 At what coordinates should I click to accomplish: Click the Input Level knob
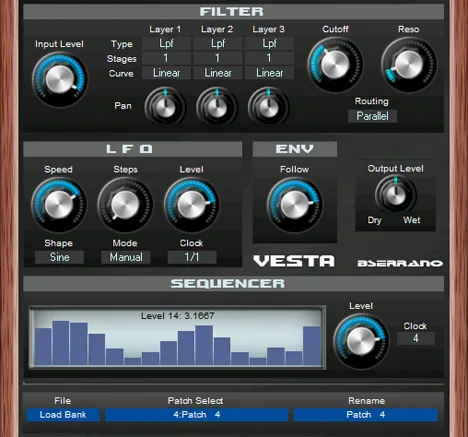point(60,79)
